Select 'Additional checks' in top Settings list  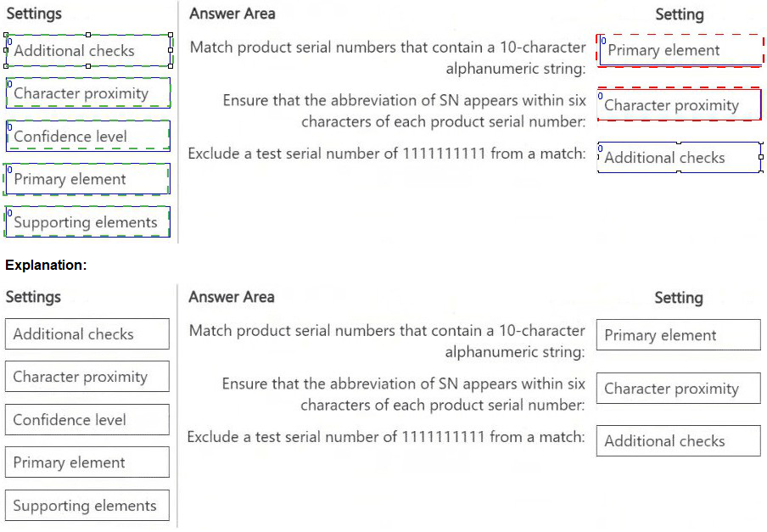click(87, 51)
